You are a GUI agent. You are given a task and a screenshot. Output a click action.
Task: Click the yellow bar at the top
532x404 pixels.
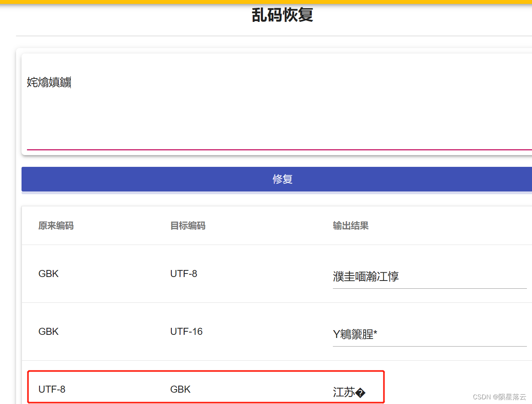(x=266, y=2)
